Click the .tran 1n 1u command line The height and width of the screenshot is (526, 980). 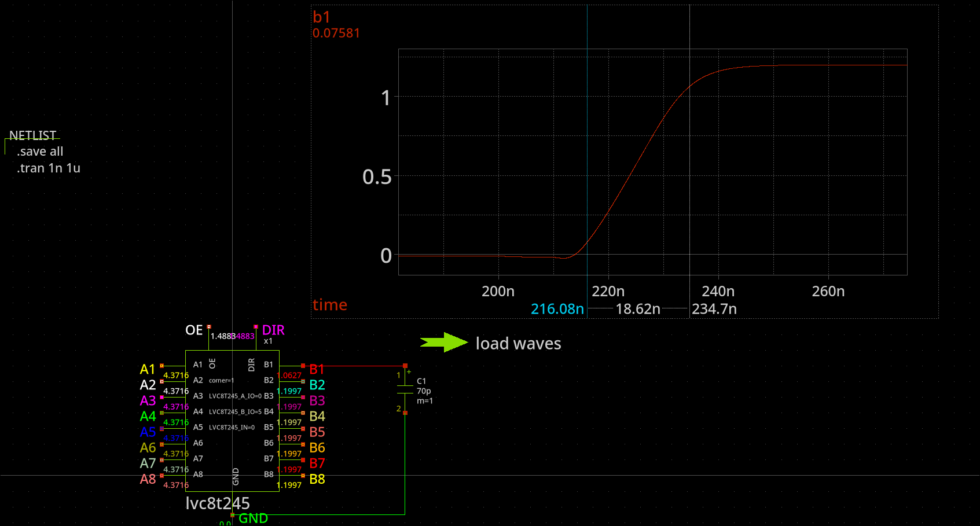point(49,168)
